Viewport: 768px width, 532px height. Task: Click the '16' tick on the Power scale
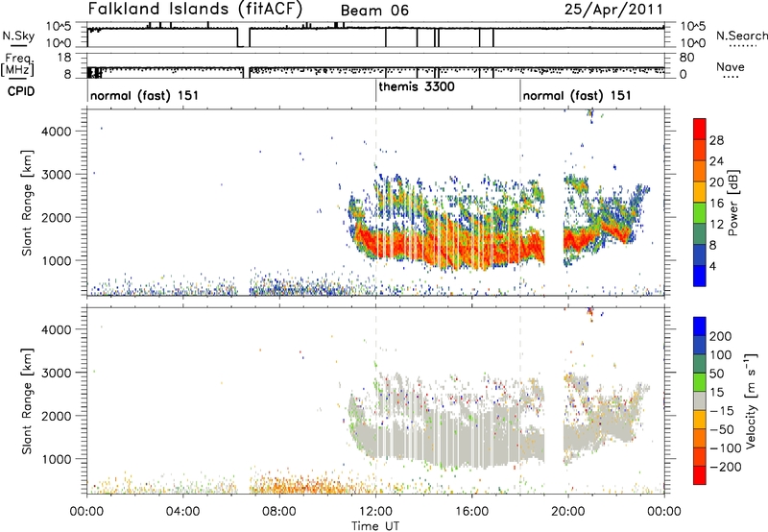point(716,204)
